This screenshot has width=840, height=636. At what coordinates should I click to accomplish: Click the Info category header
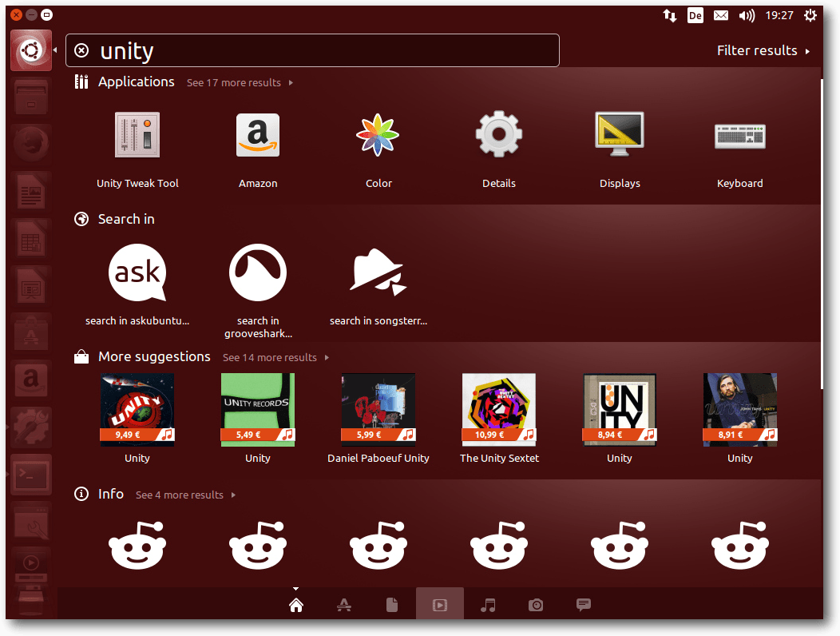coord(111,494)
